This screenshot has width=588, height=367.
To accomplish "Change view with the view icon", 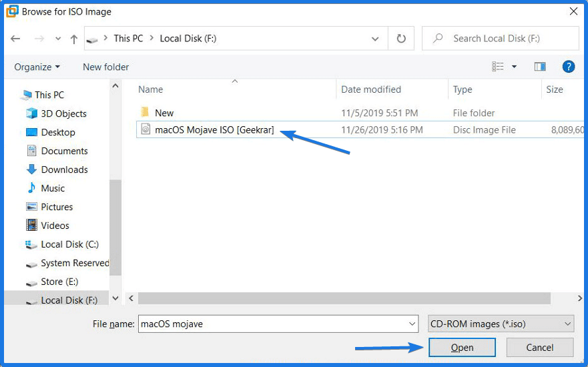I will 498,67.
